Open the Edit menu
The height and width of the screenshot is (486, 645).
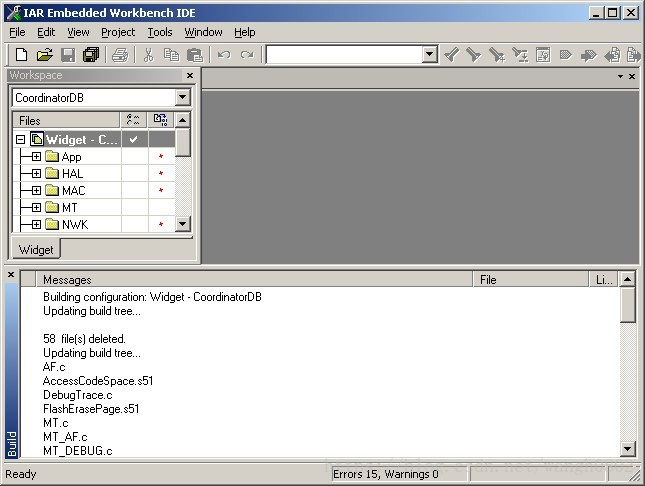pos(46,32)
